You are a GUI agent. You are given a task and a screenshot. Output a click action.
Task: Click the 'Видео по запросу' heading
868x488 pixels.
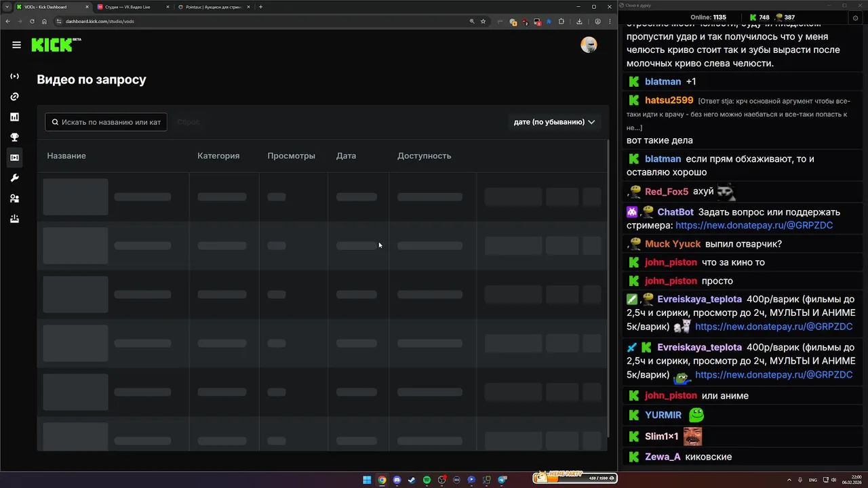coord(92,79)
